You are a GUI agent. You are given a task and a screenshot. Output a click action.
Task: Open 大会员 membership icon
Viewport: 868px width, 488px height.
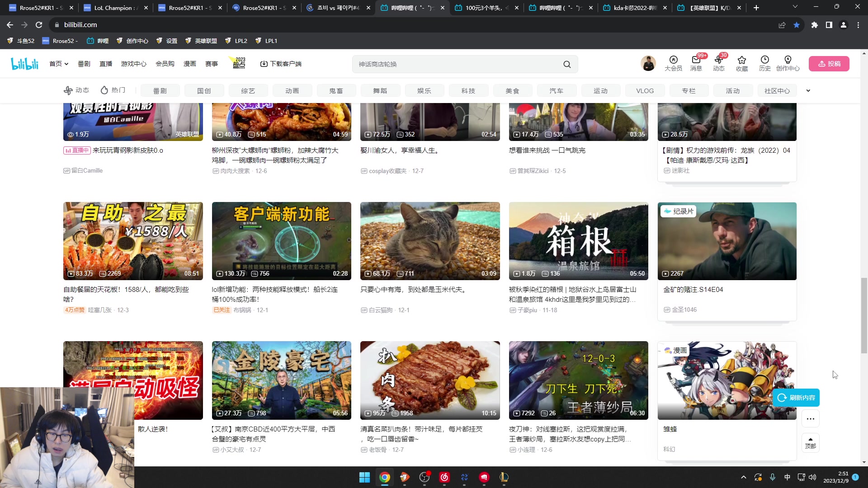[x=673, y=63]
